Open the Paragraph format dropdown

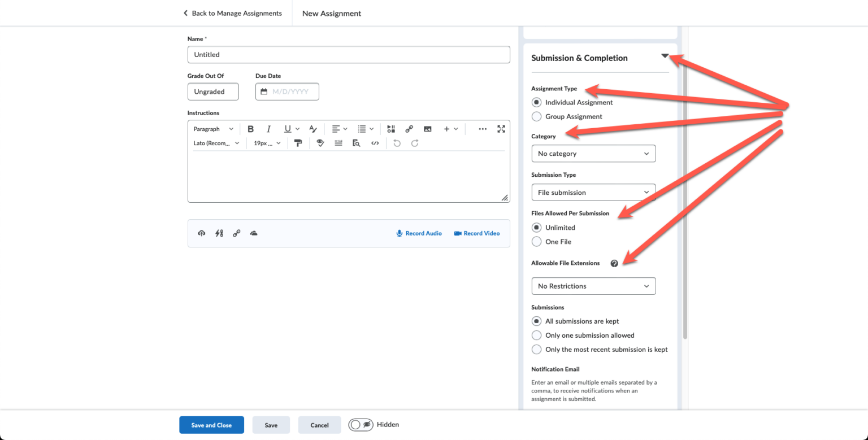[x=213, y=129]
